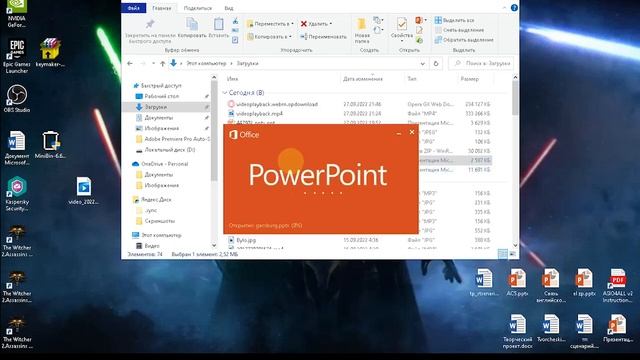
Task: Select the Bylo.jpg file row
Action: click(x=358, y=240)
